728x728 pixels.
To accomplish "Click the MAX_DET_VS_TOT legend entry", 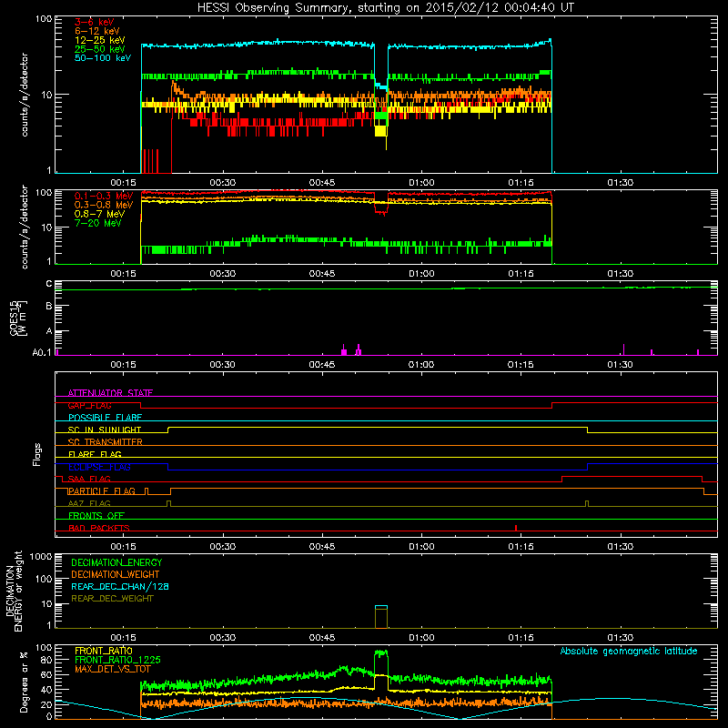I will pyautogui.click(x=112, y=669).
